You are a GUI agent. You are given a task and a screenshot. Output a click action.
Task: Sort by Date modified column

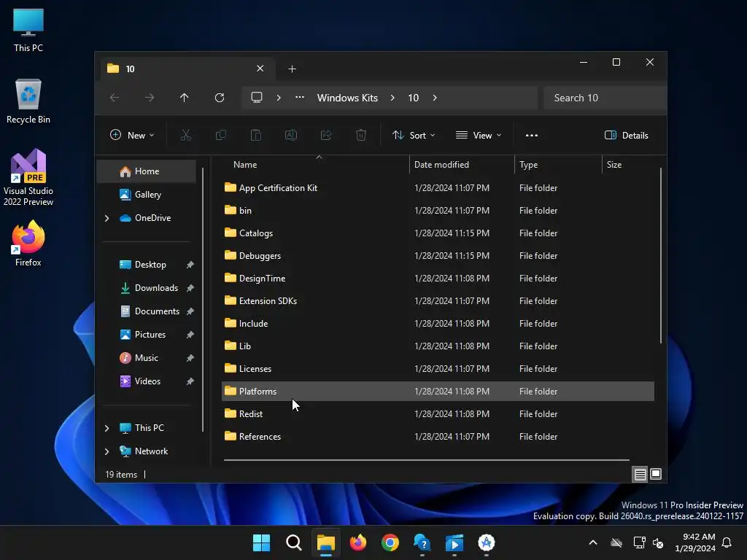pos(462,165)
